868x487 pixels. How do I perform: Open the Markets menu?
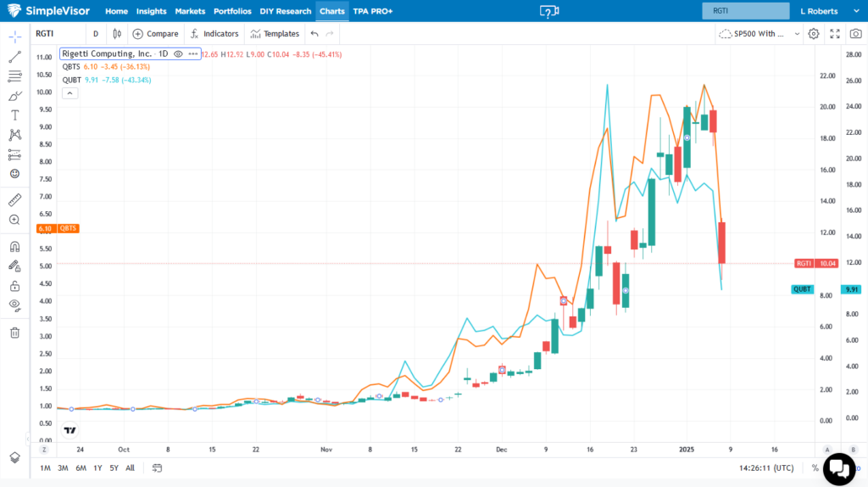tap(190, 11)
